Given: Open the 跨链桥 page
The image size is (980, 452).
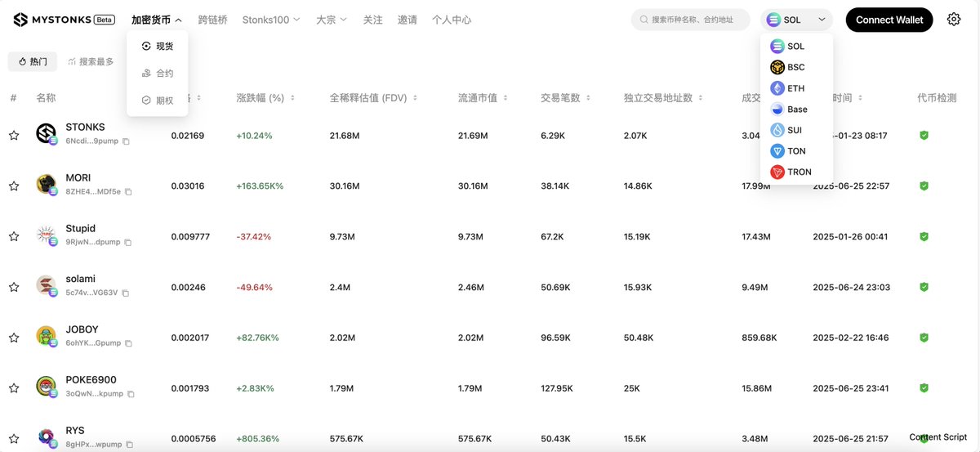Looking at the screenshot, I should [212, 20].
